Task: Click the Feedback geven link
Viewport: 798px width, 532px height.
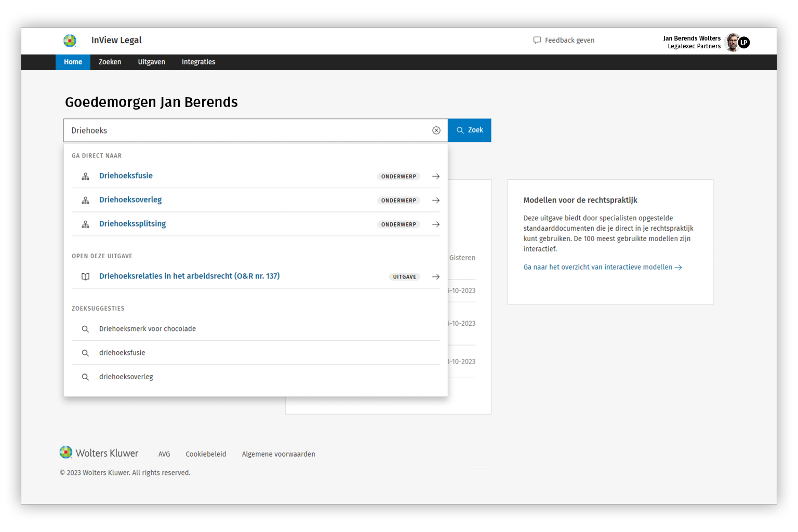Action: coord(569,41)
